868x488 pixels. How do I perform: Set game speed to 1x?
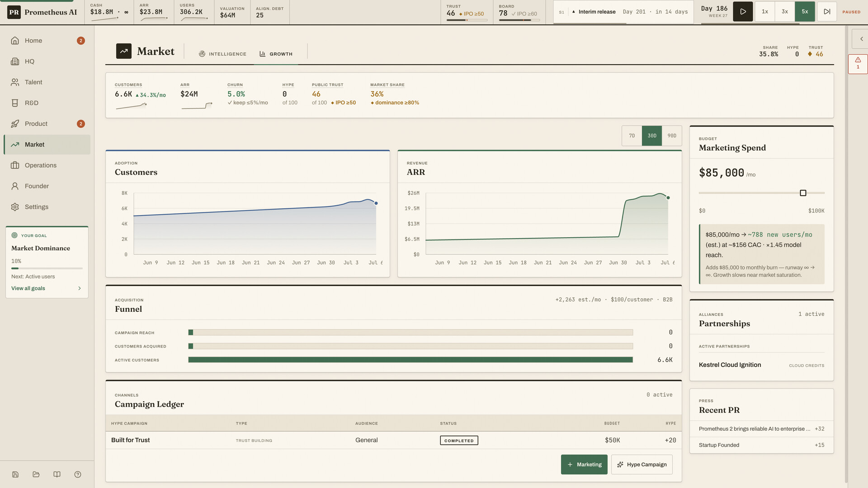(x=765, y=12)
